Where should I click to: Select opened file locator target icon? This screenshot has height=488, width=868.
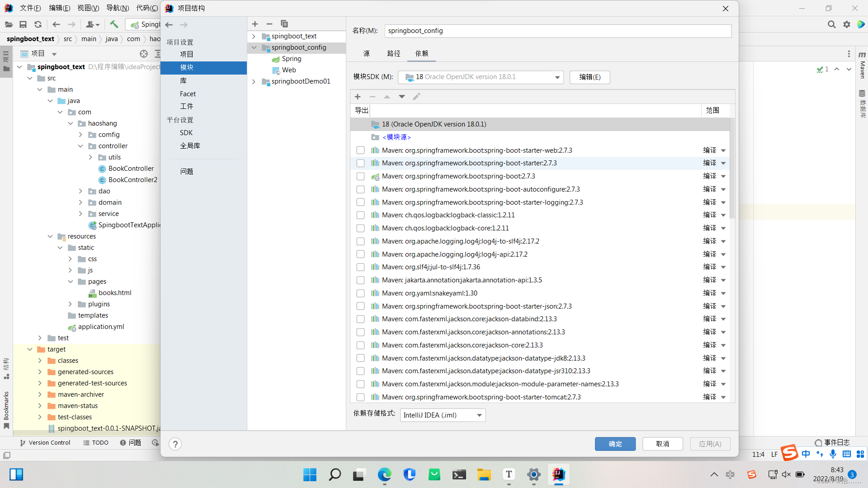pos(144,54)
